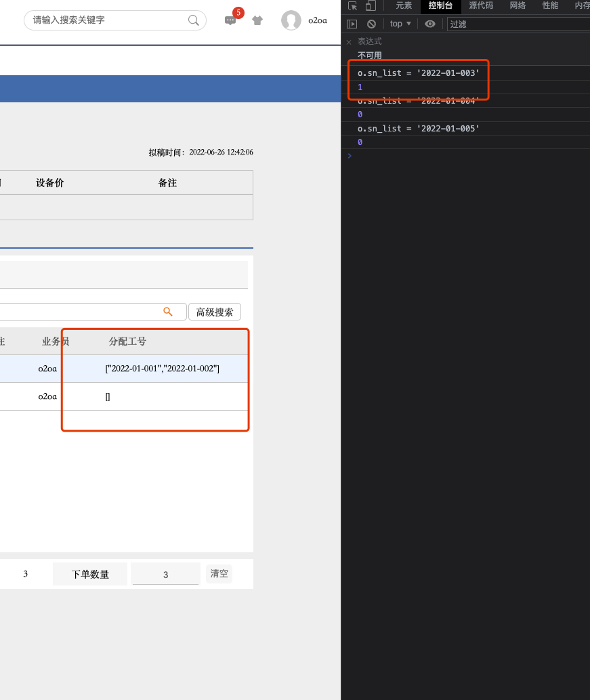
Task: Switch to the 源代码 tab
Action: point(481,6)
